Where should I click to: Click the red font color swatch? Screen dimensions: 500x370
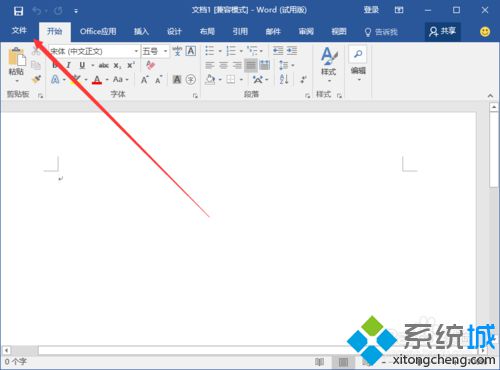97,80
